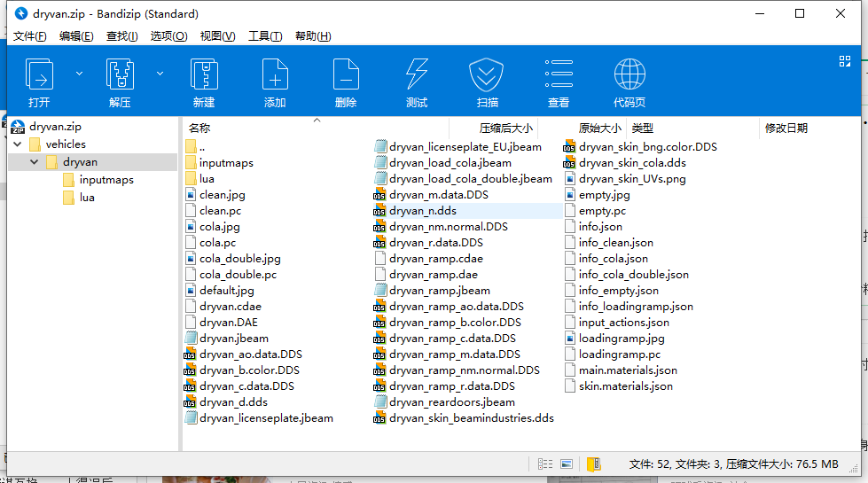868x483 pixels.
Task: Open the 查找(I) menu
Action: [121, 36]
